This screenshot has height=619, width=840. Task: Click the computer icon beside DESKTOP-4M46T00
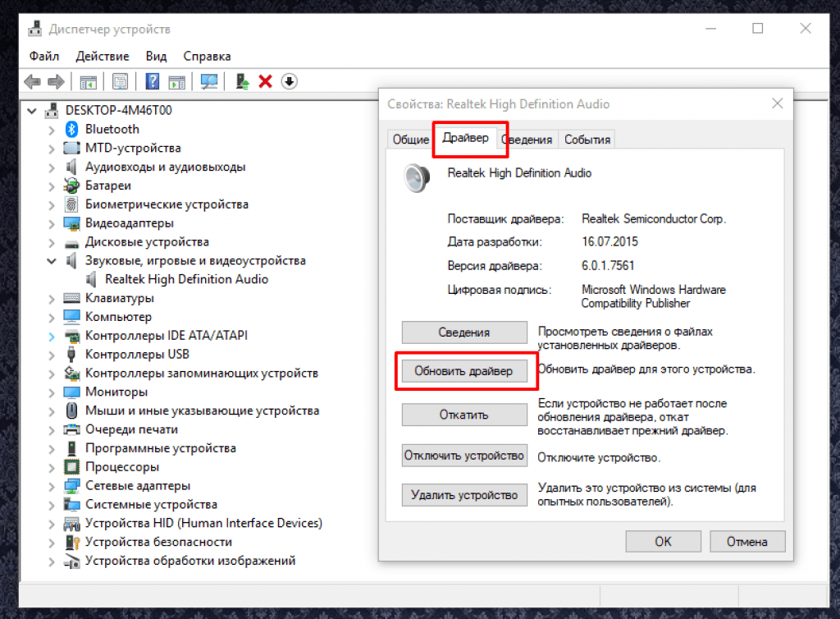(52, 110)
